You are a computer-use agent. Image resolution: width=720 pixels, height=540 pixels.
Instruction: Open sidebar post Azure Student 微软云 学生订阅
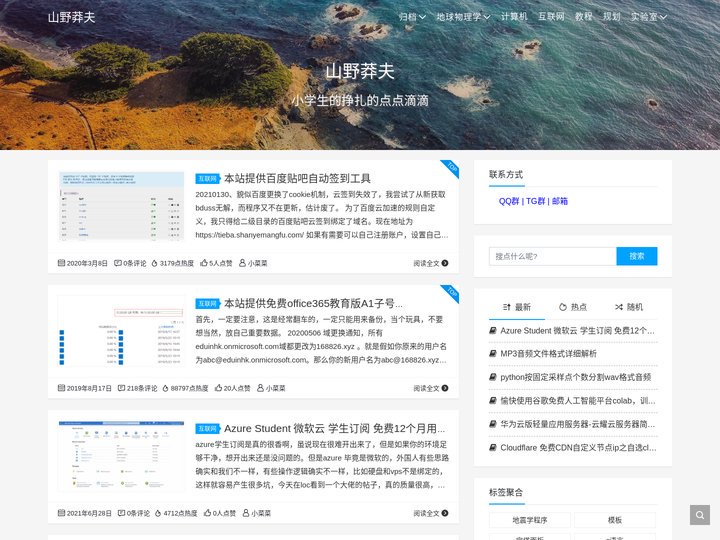pyautogui.click(x=577, y=331)
